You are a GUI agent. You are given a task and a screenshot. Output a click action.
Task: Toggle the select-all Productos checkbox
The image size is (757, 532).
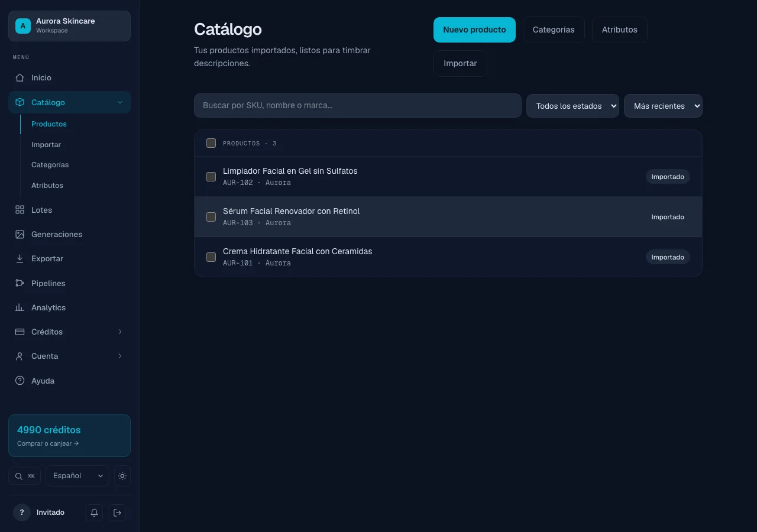pyautogui.click(x=211, y=143)
